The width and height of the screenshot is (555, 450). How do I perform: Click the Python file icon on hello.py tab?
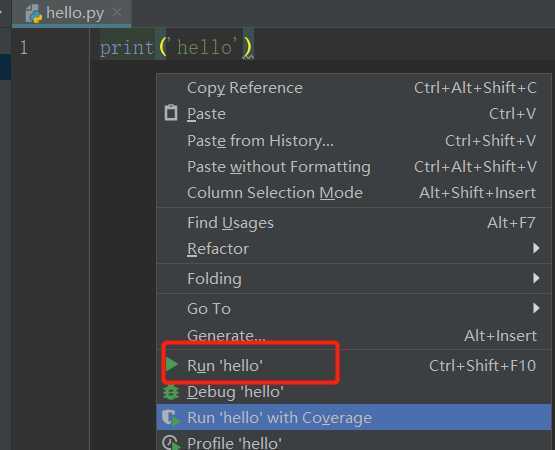click(x=34, y=13)
